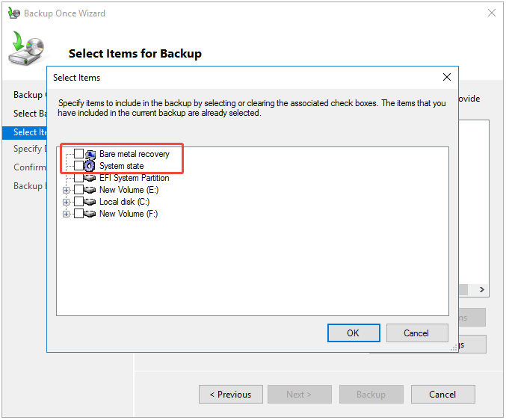Click the New Volume (E:) drive icon
The width and height of the screenshot is (506, 420).
coord(90,190)
